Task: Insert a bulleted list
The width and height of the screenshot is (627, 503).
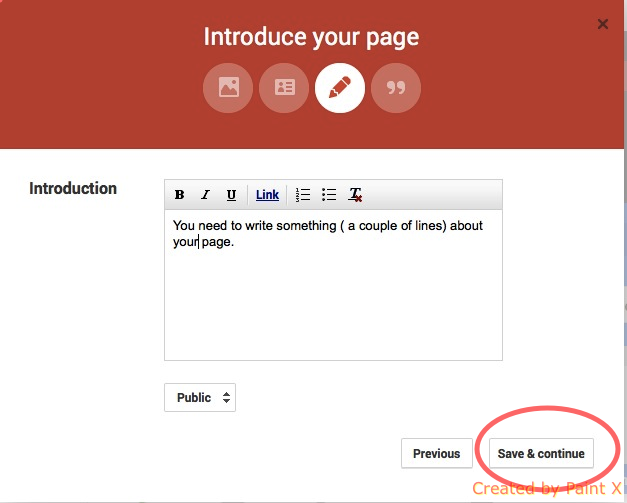Action: [329, 195]
